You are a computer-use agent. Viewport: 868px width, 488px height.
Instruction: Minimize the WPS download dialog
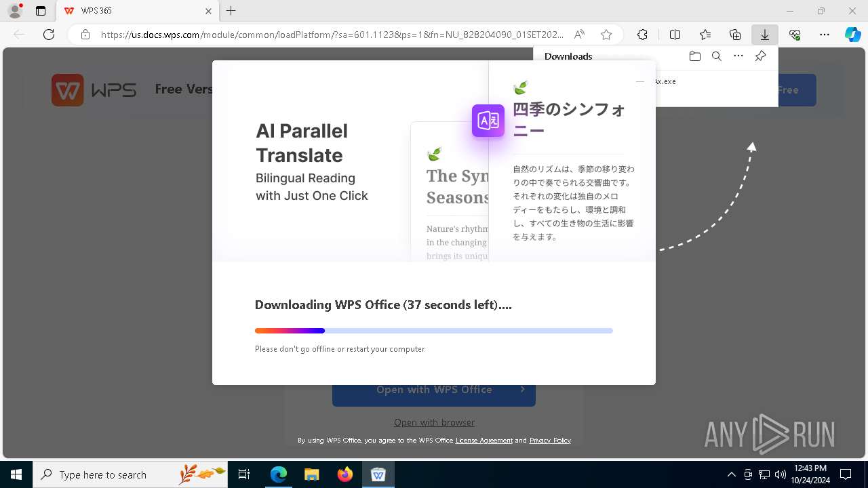639,81
